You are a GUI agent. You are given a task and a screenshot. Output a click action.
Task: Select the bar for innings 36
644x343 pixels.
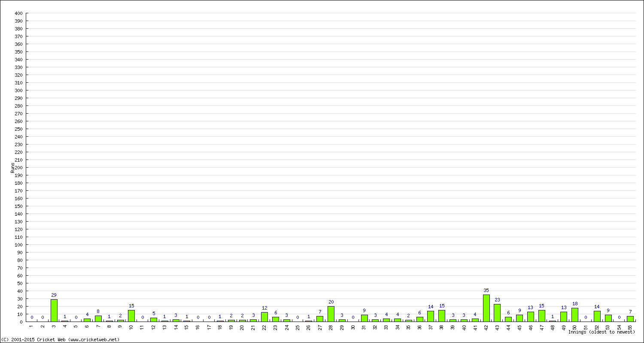point(420,319)
